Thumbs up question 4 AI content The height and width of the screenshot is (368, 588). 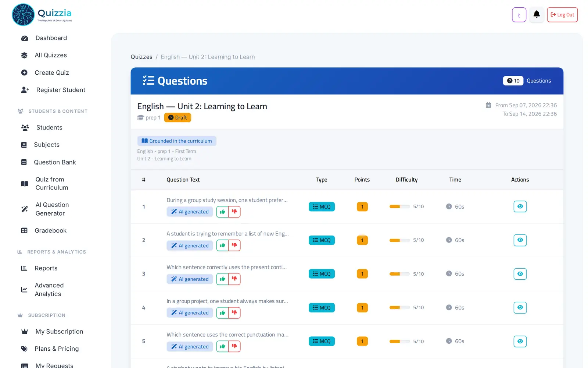[x=222, y=313]
